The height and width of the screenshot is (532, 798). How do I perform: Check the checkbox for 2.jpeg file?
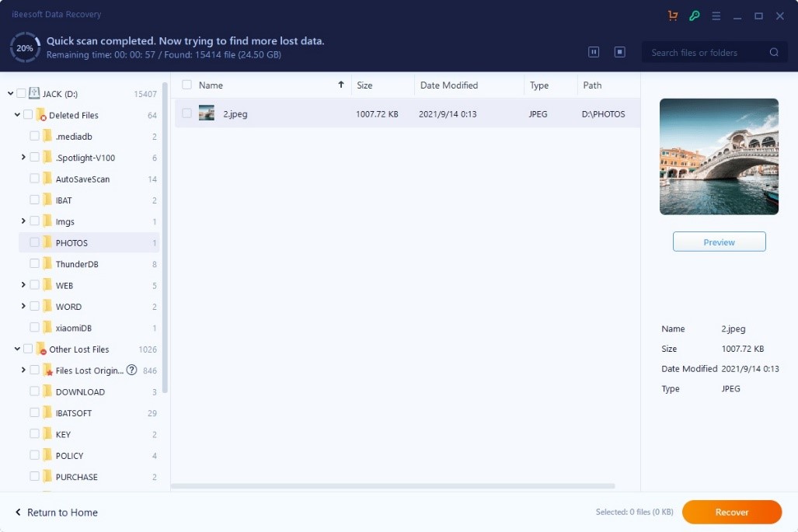coord(186,112)
